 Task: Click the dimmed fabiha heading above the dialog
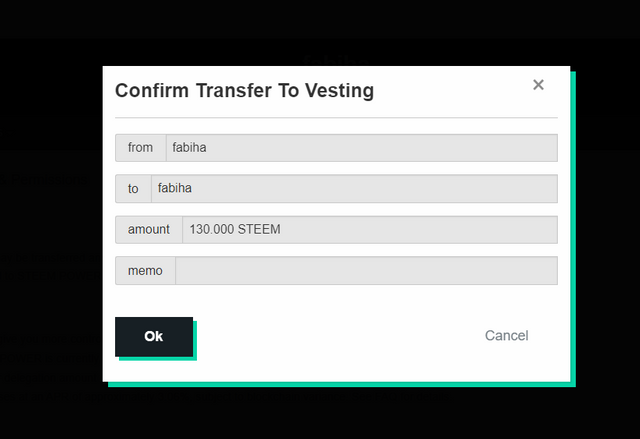point(336,60)
